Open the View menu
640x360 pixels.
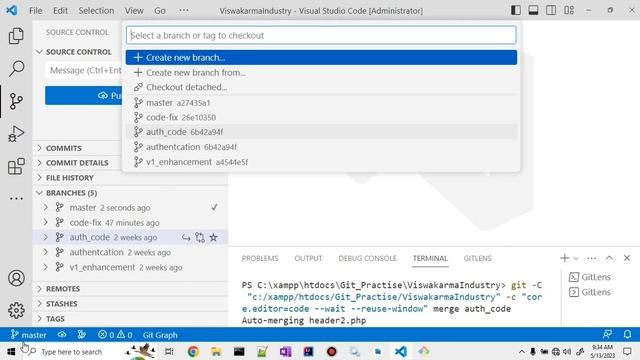(134, 11)
